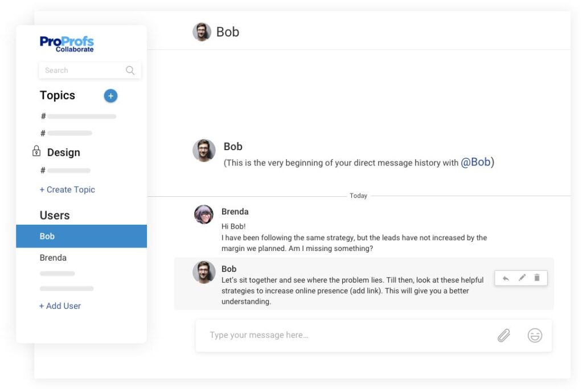Image resolution: width=583 pixels, height=392 pixels.
Task: Focus the sidebar Search field
Action: coord(89,70)
